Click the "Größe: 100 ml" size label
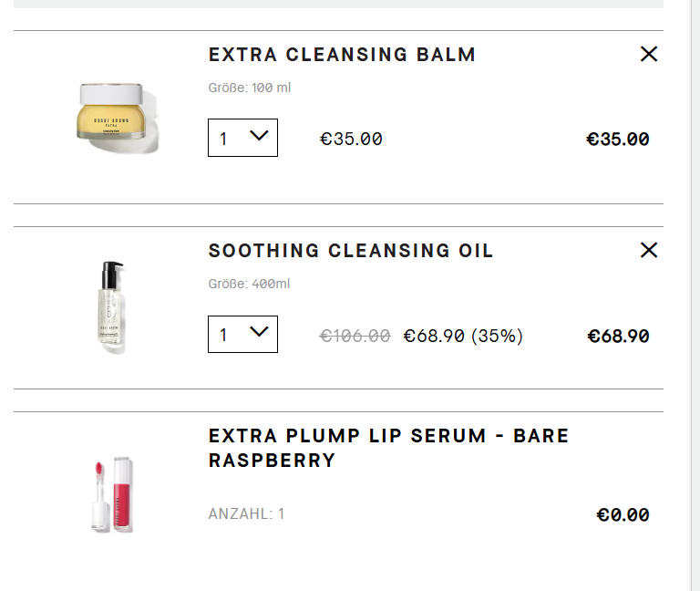 (250, 88)
